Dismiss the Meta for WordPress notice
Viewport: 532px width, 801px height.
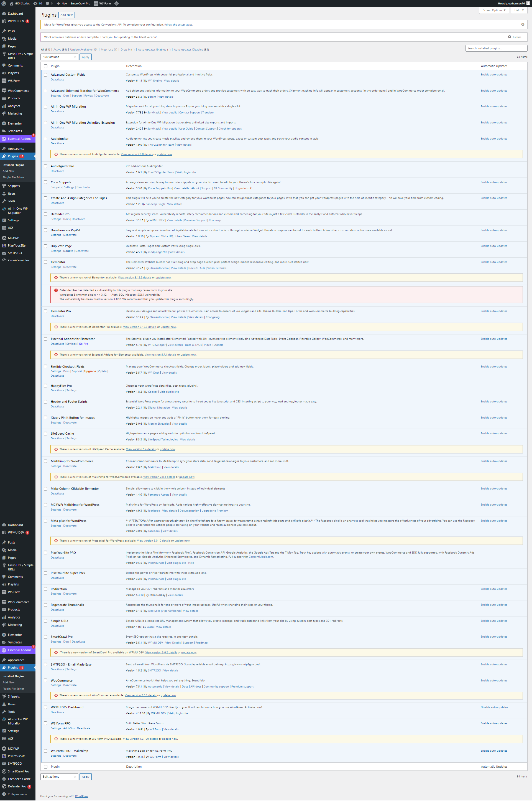[523, 24]
